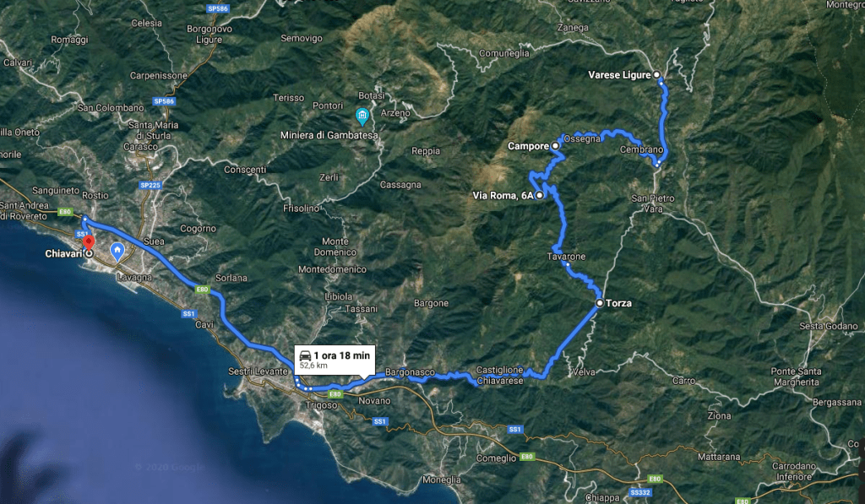Click the Chiavari origin waypoint circle
The height and width of the screenshot is (504, 865).
(x=88, y=253)
